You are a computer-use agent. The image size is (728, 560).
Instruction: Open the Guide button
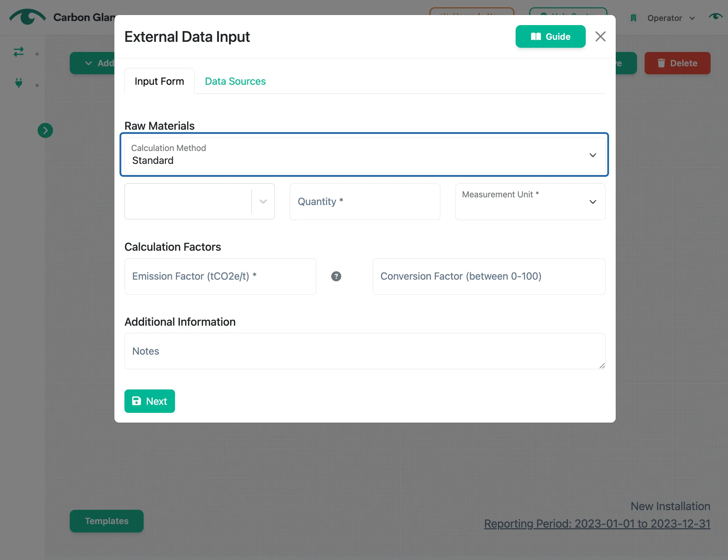coord(551,36)
